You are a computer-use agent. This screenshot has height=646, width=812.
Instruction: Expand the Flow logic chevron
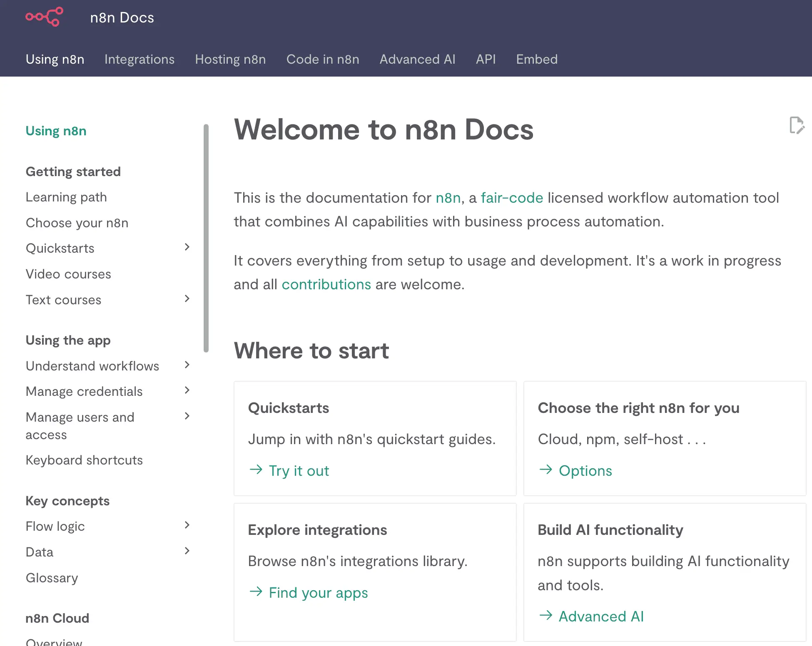point(187,525)
